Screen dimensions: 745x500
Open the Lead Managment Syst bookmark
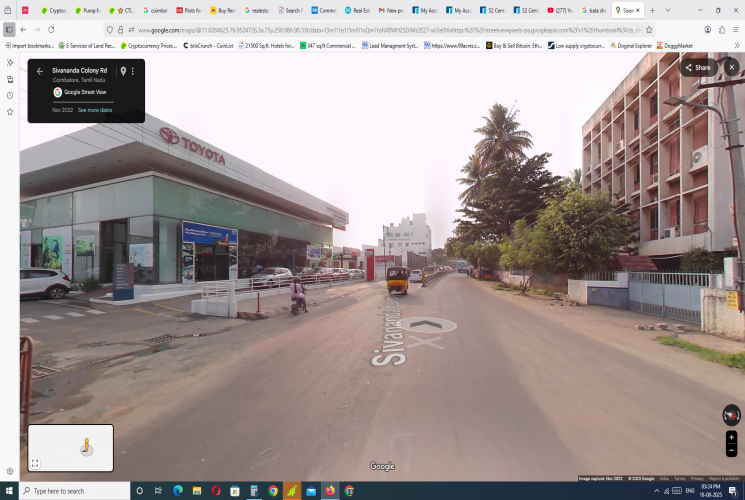coord(390,46)
